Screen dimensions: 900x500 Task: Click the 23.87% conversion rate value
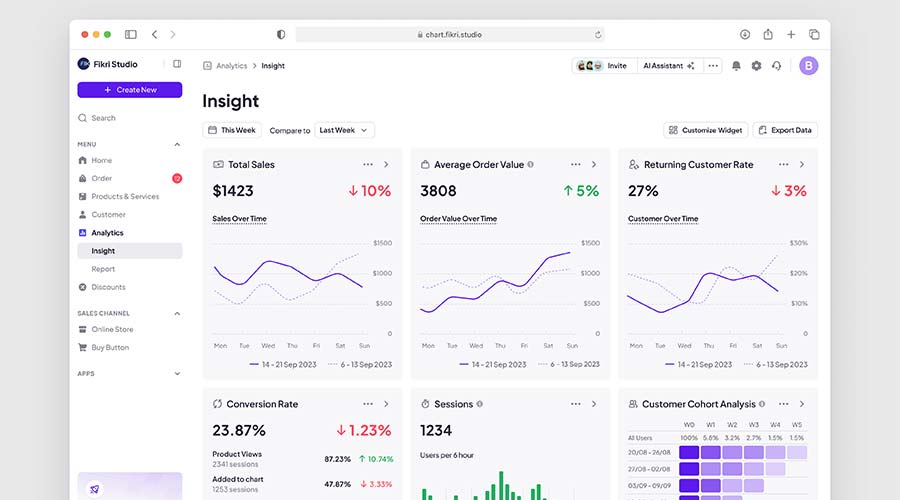pos(239,431)
